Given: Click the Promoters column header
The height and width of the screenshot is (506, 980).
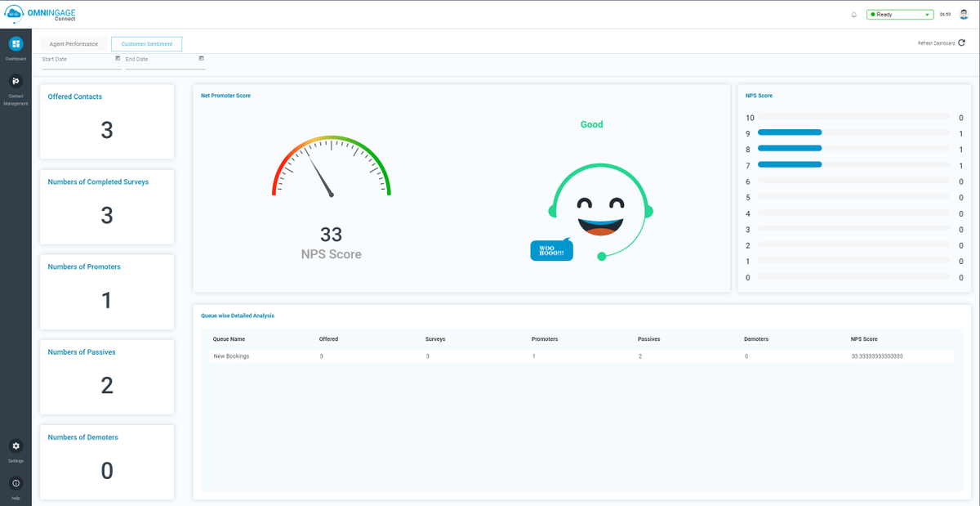Looking at the screenshot, I should tap(545, 338).
